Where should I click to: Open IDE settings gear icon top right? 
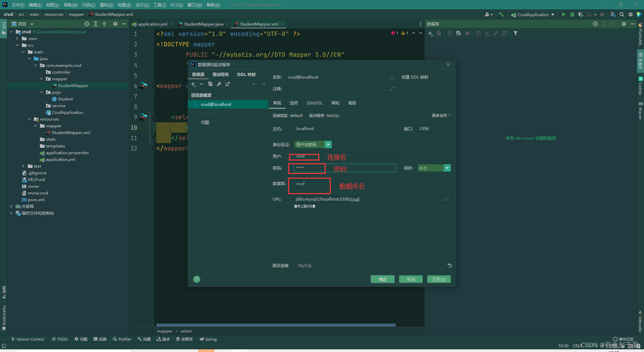coord(631,14)
